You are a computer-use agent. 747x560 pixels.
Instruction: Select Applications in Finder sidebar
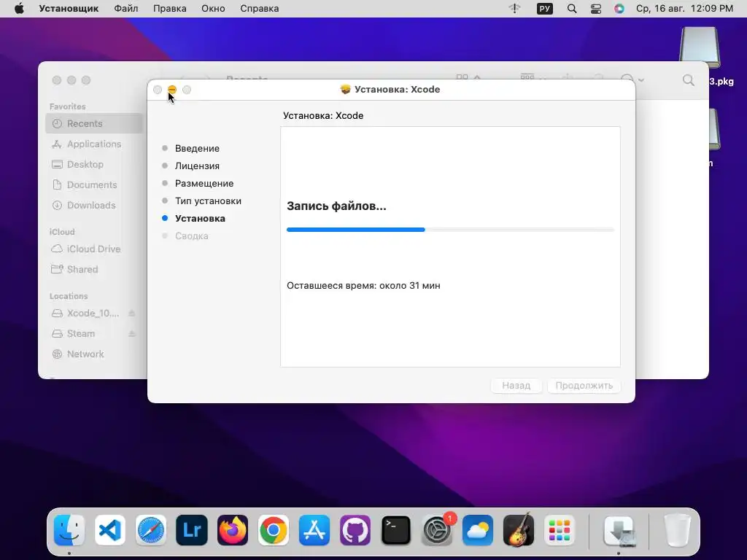click(x=94, y=144)
